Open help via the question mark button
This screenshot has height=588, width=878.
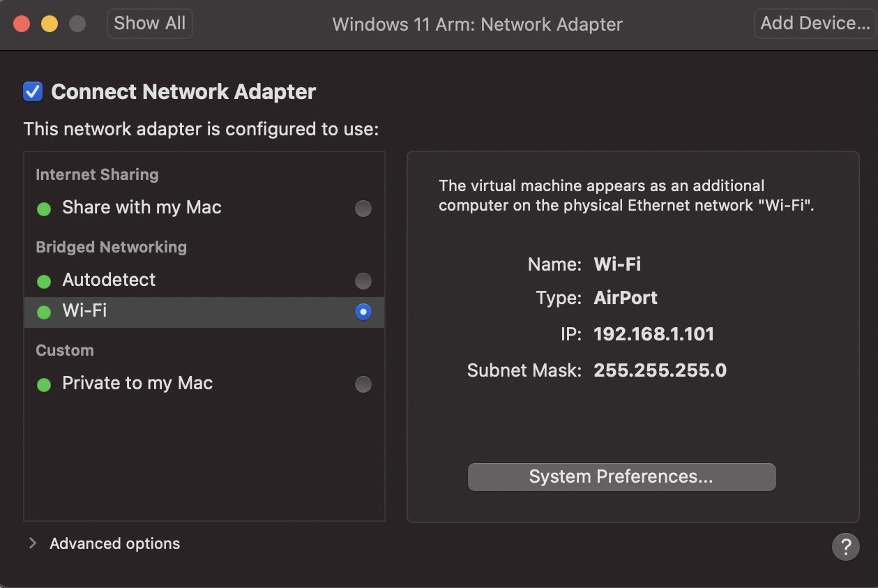coord(845,546)
